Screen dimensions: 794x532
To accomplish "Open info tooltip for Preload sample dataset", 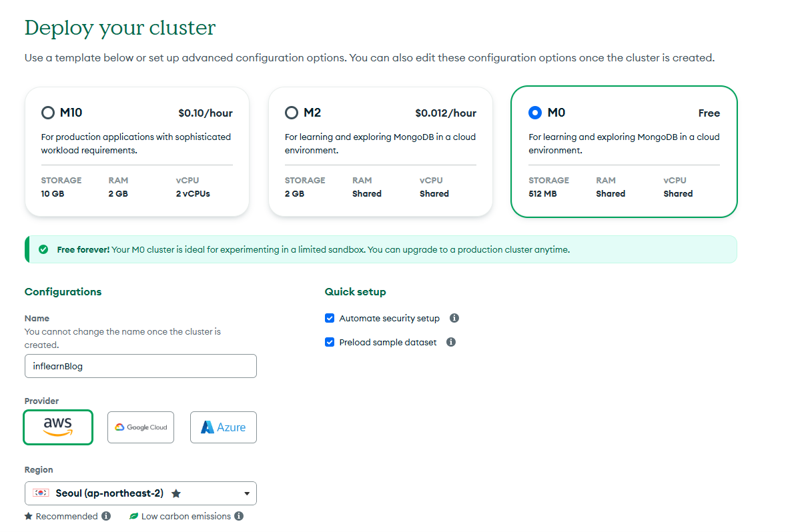I will (x=450, y=342).
